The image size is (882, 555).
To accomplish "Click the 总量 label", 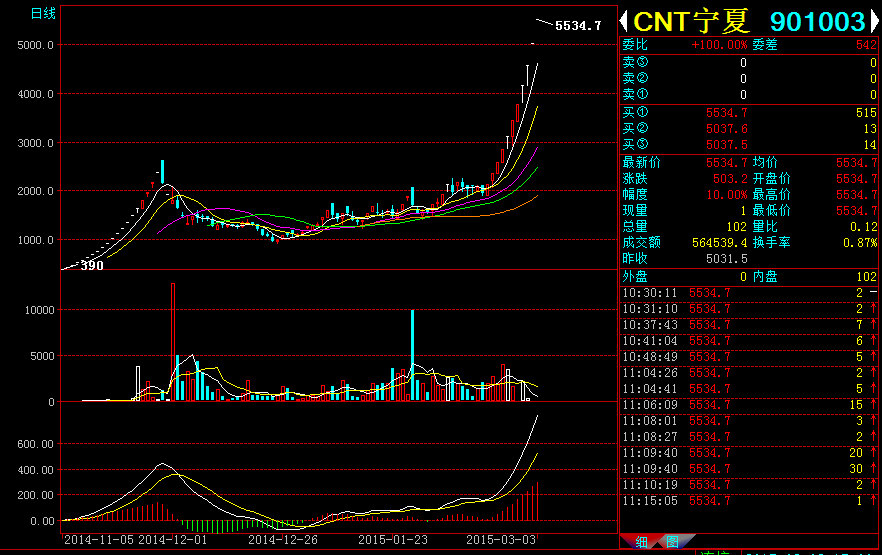I will 635,226.
